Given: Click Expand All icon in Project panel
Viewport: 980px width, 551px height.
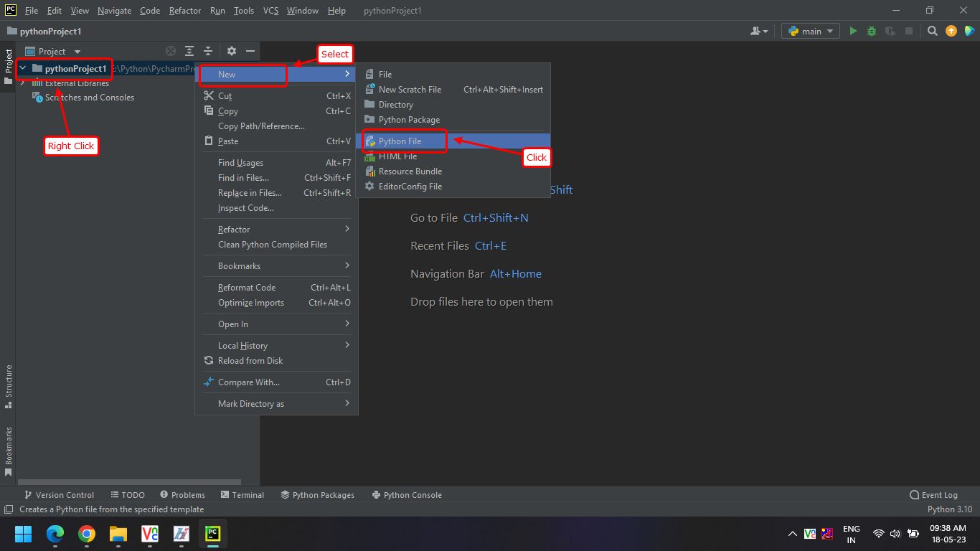Looking at the screenshot, I should pyautogui.click(x=189, y=51).
